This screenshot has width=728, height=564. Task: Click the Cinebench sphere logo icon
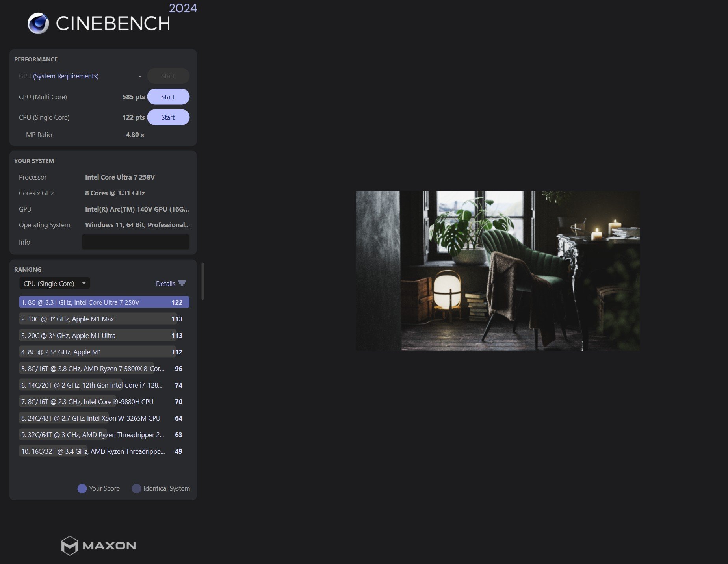(38, 23)
